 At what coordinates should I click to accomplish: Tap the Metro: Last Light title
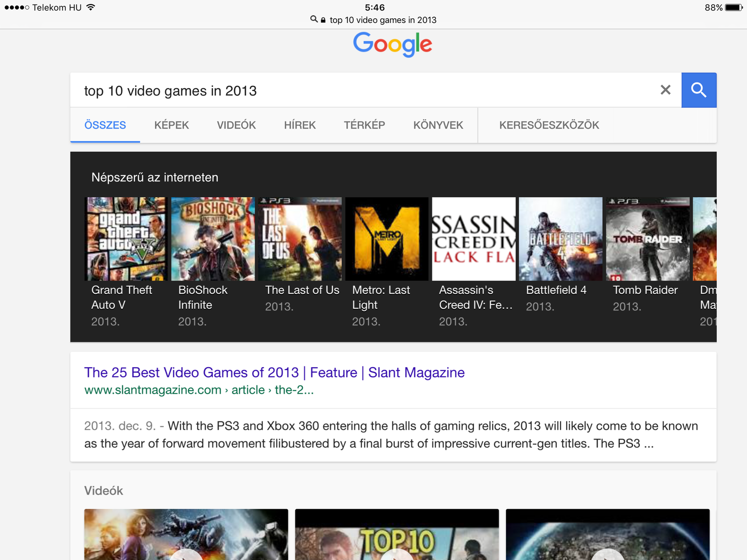coord(381,297)
